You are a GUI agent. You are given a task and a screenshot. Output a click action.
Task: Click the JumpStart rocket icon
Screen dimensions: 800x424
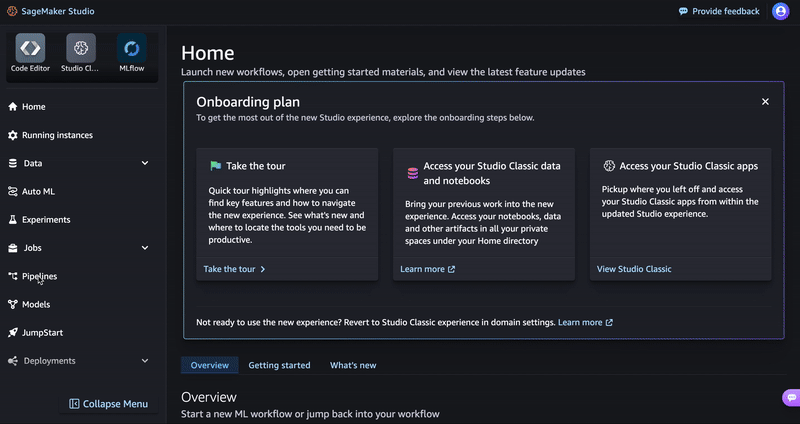[x=13, y=332]
